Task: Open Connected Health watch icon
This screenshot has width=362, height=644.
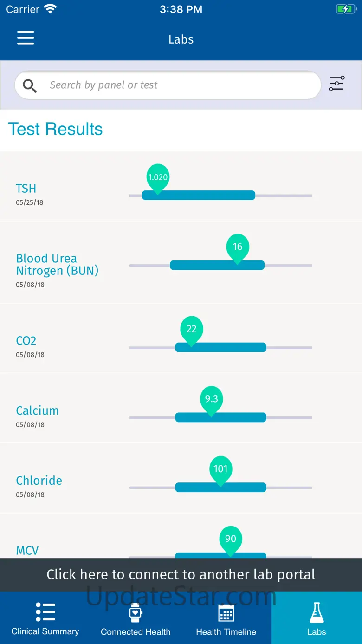Action: (136, 612)
